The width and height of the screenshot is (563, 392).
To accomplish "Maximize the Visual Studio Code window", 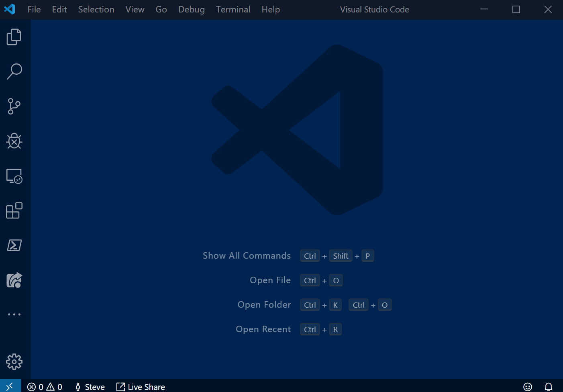I will [x=516, y=9].
